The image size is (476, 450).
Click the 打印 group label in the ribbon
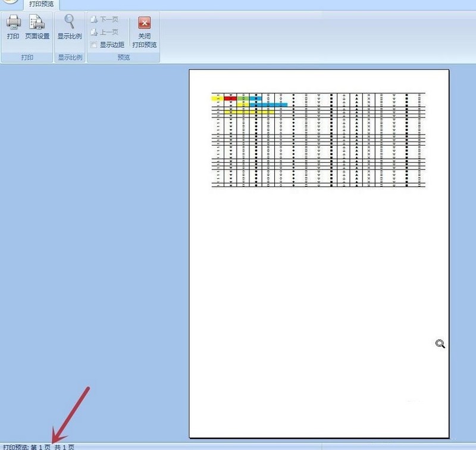click(27, 57)
